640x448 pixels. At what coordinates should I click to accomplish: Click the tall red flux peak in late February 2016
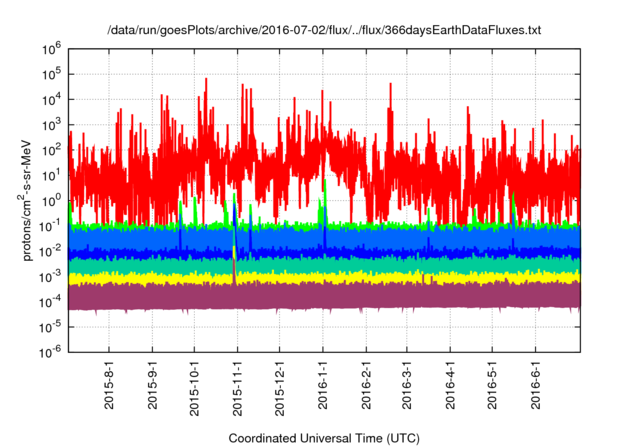click(391, 86)
